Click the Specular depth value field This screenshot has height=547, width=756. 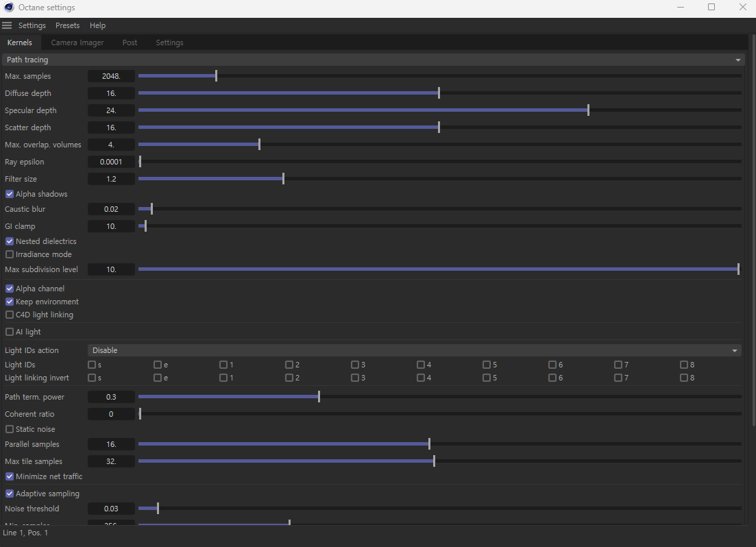tap(111, 110)
